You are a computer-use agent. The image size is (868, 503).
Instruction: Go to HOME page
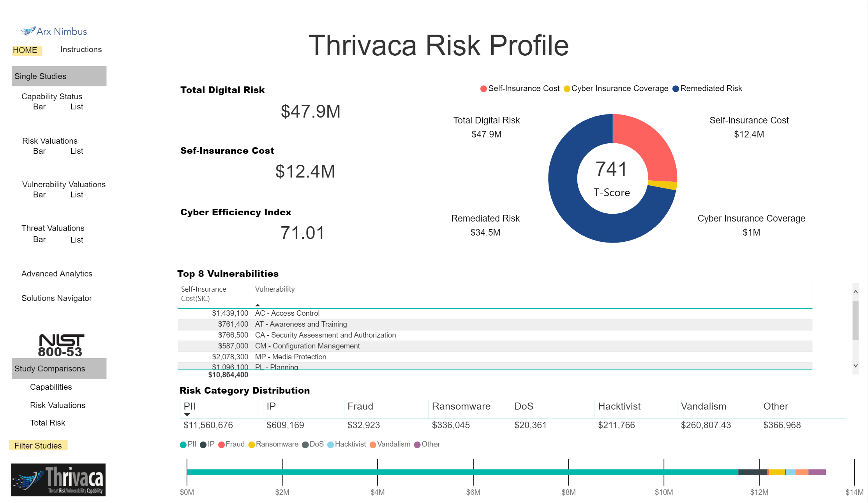25,50
